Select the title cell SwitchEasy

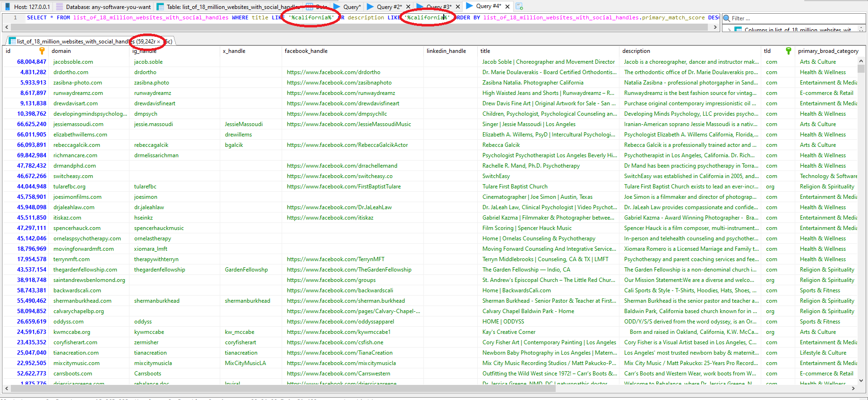(548, 176)
